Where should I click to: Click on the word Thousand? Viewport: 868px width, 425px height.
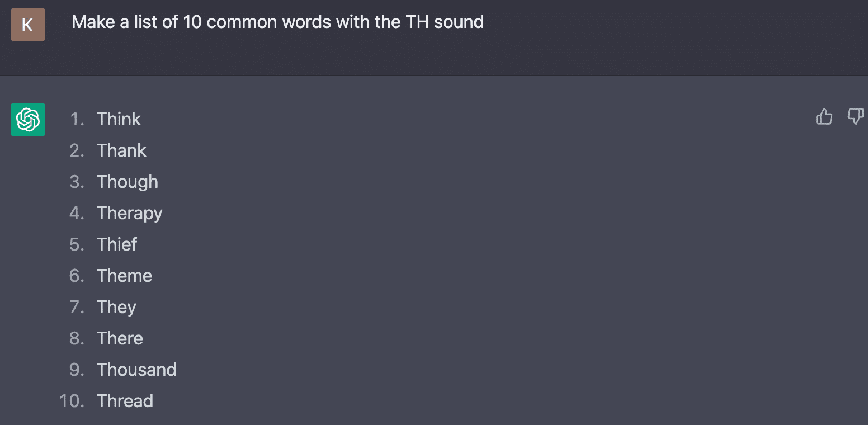click(136, 370)
